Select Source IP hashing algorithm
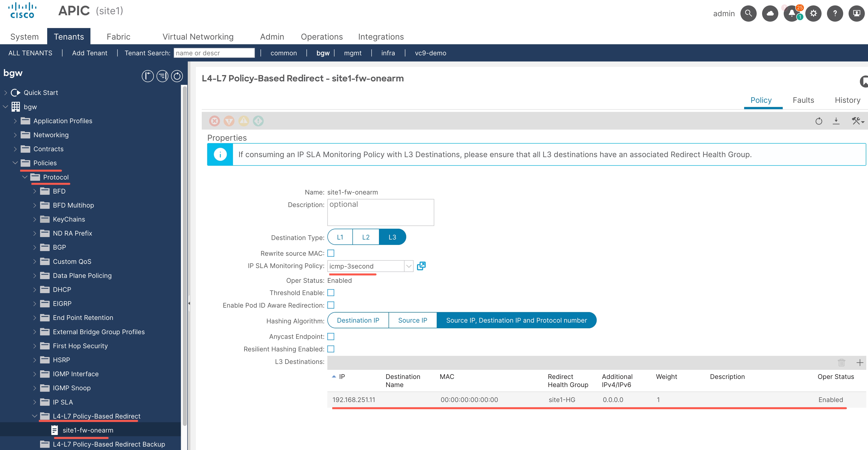Viewport: 868px width, 450px height. [x=413, y=320]
